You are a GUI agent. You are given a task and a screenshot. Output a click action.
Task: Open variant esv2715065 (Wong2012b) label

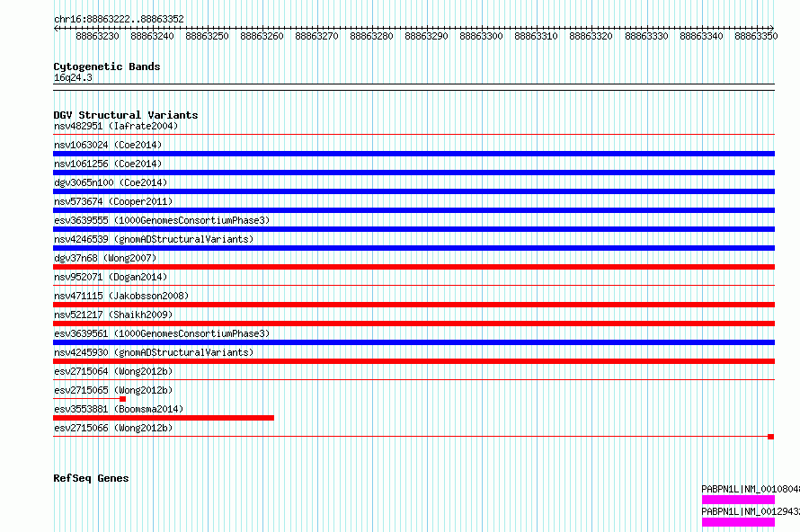tap(113, 390)
